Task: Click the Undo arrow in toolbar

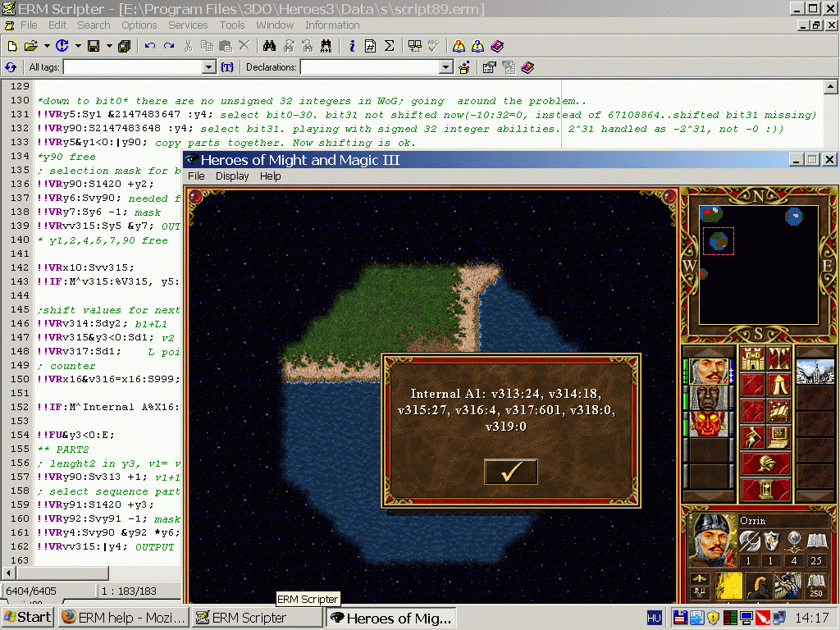Action: tap(150, 46)
